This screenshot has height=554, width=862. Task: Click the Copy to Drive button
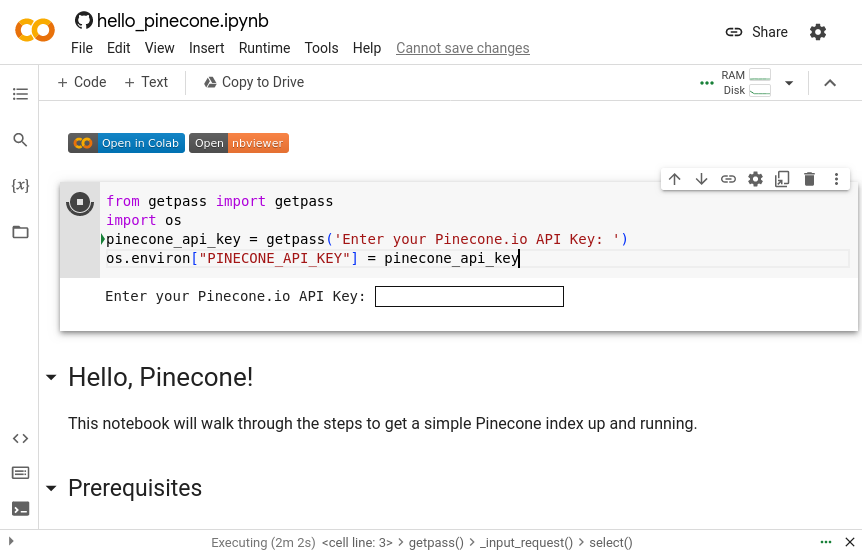coord(253,82)
